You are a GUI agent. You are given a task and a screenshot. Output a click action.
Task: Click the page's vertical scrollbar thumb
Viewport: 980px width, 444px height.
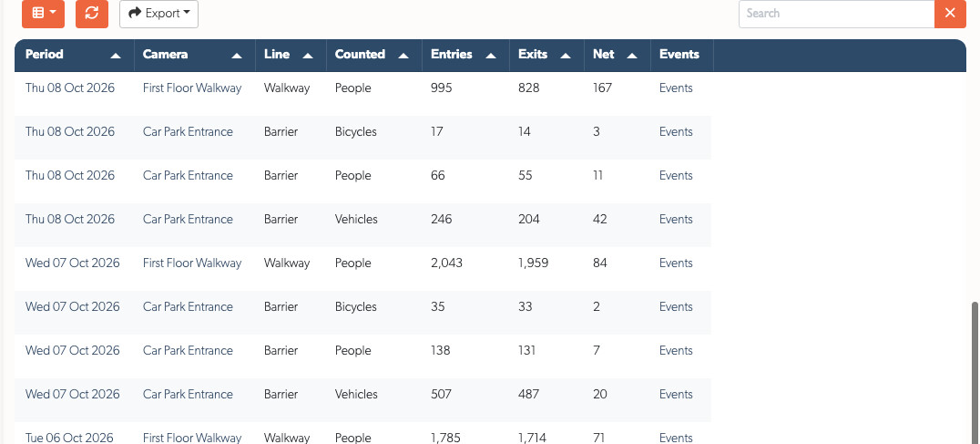tap(975, 373)
